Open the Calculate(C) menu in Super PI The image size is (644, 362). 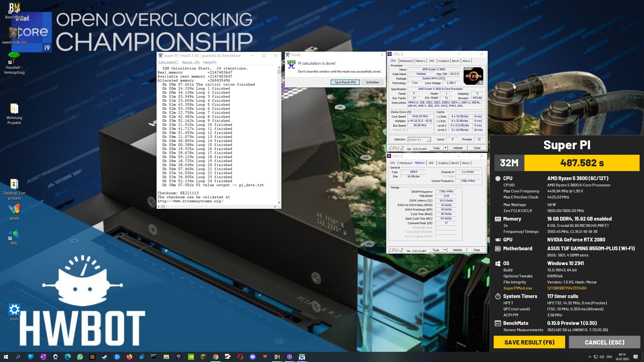pyautogui.click(x=168, y=62)
